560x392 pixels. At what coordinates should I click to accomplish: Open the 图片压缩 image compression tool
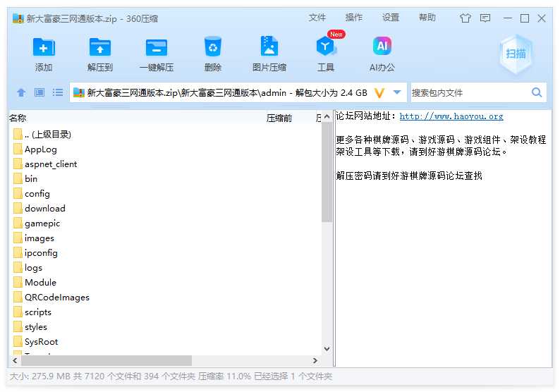(269, 46)
